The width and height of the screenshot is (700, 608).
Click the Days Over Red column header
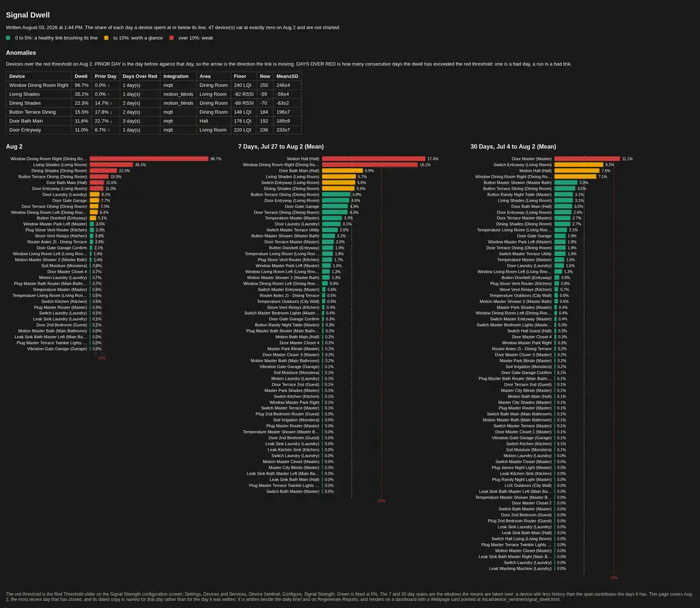139,77
